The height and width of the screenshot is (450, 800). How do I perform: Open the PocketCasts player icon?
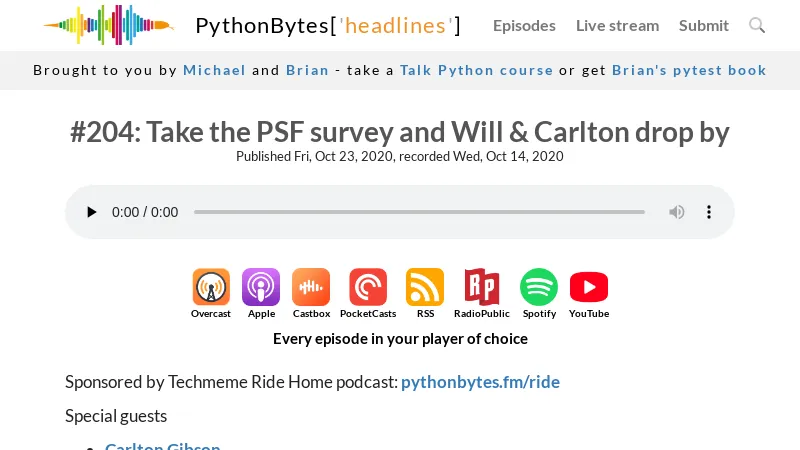pyautogui.click(x=368, y=288)
